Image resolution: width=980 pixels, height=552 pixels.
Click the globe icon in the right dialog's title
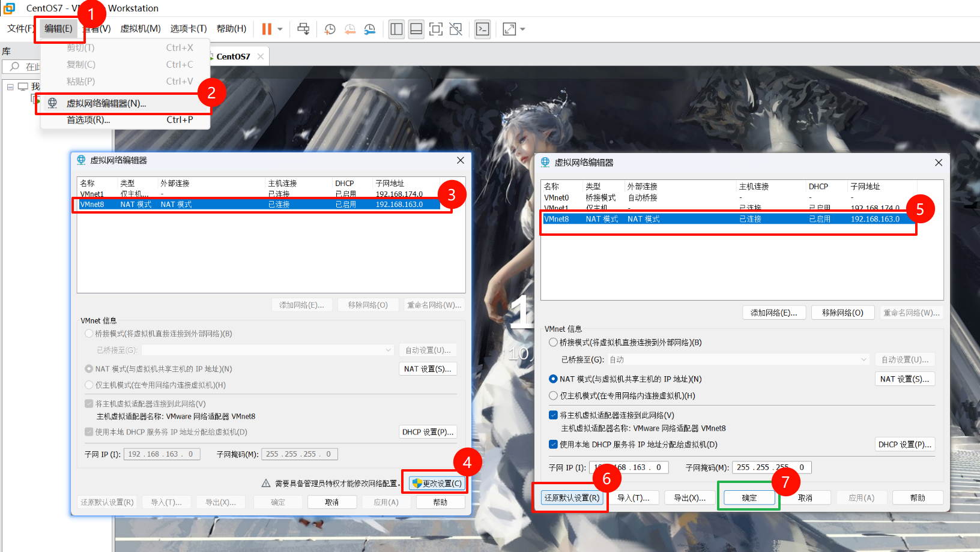tap(545, 162)
